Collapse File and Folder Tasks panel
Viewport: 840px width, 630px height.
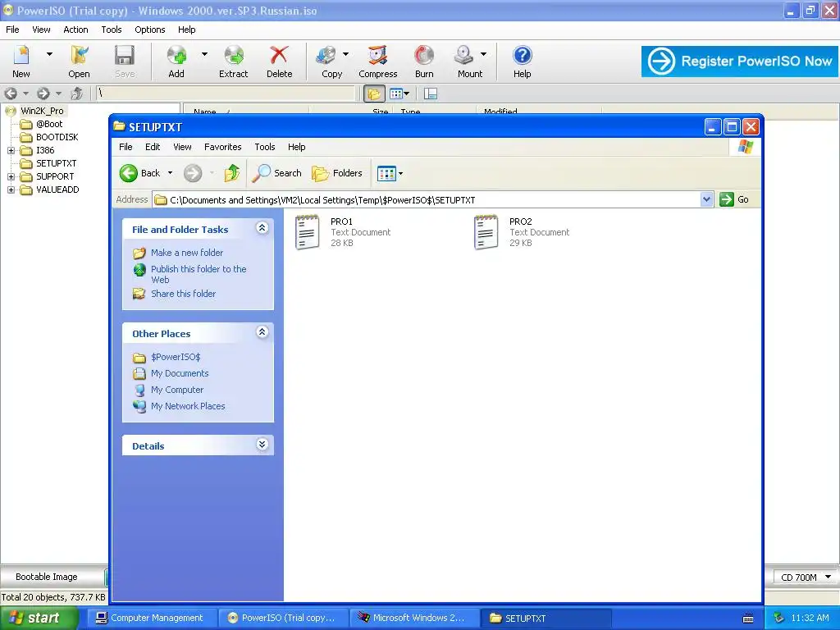click(x=262, y=228)
